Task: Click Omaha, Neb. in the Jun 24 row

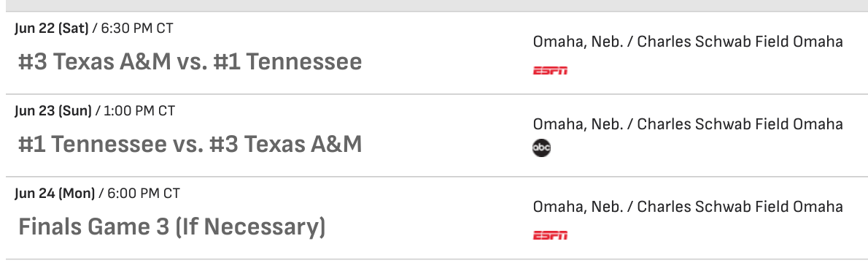Action: [578, 207]
